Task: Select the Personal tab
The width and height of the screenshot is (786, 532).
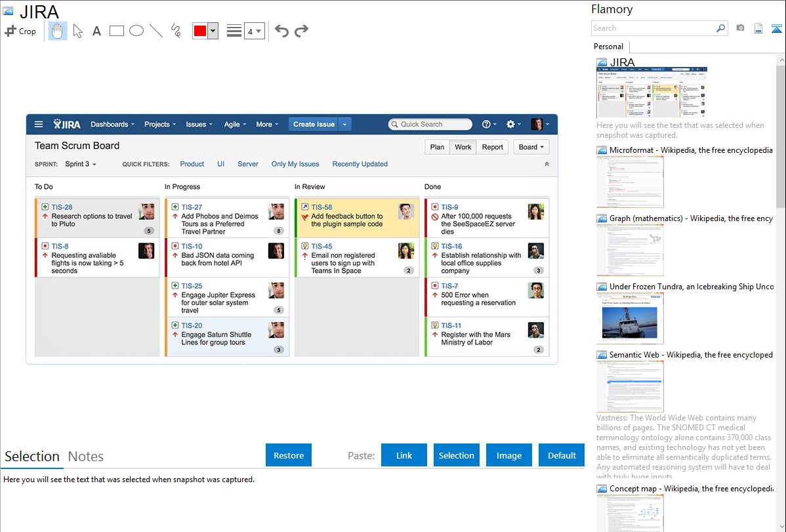Action: coord(609,47)
